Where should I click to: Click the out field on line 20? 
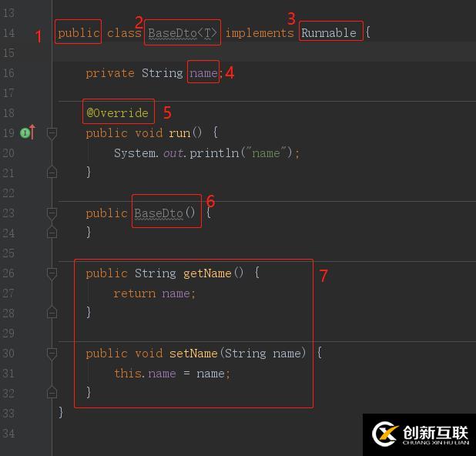[x=173, y=153]
